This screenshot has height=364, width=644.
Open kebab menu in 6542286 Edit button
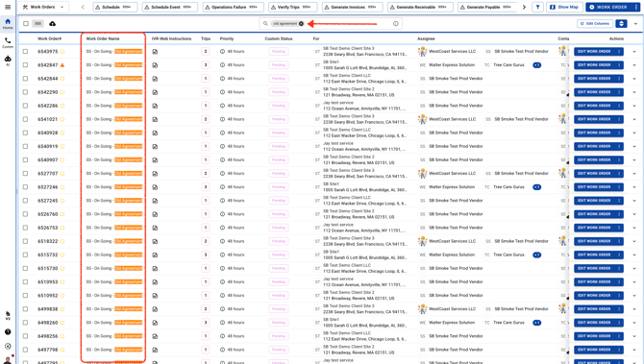619,106
